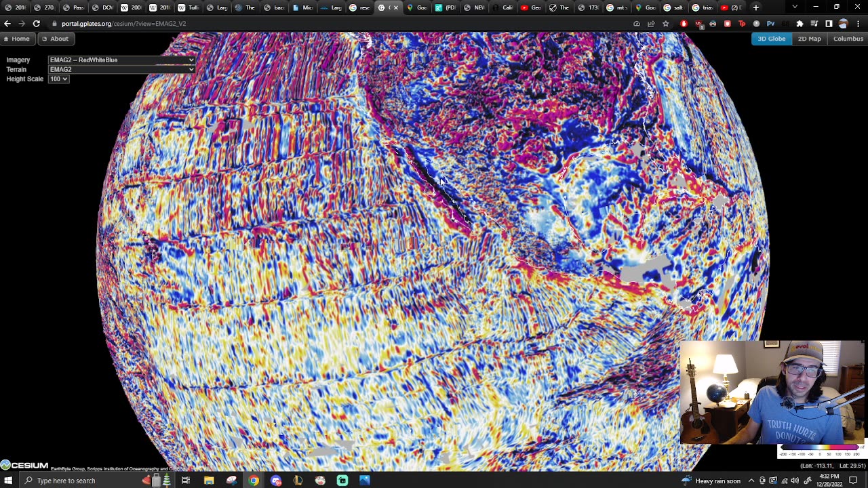The image size is (868, 488).
Task: Open the Imagery dropdown showing EMAG2 RedWhiteBlue
Action: (122, 60)
